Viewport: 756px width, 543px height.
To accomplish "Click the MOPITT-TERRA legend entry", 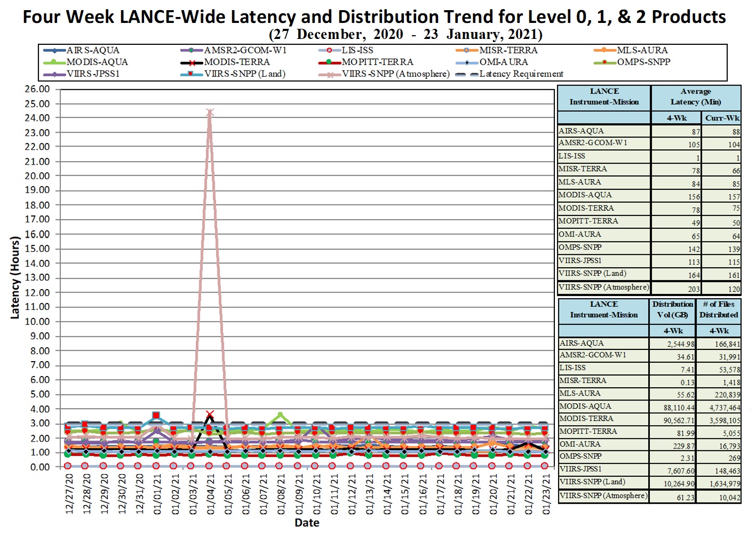I will click(366, 62).
